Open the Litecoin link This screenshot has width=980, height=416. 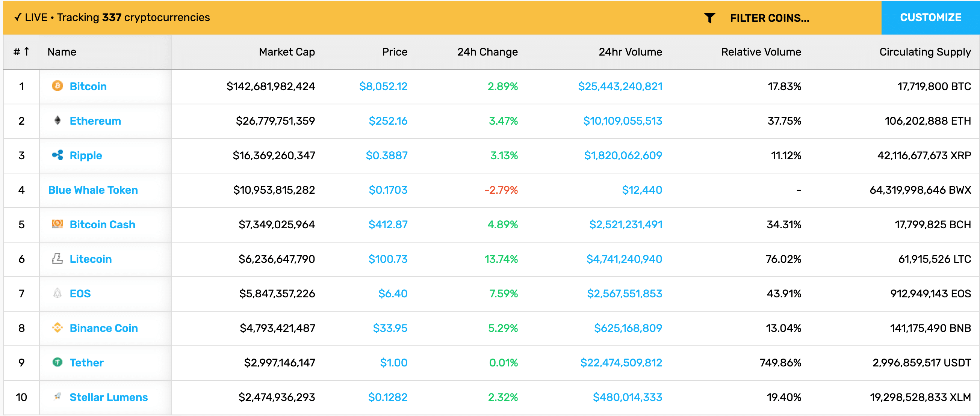click(x=91, y=259)
